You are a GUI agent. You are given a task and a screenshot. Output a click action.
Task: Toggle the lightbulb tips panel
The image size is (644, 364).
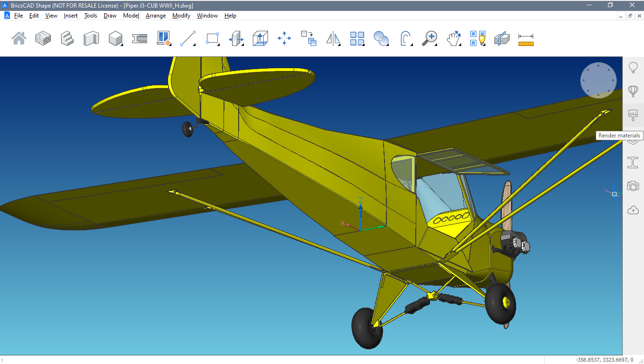click(633, 67)
